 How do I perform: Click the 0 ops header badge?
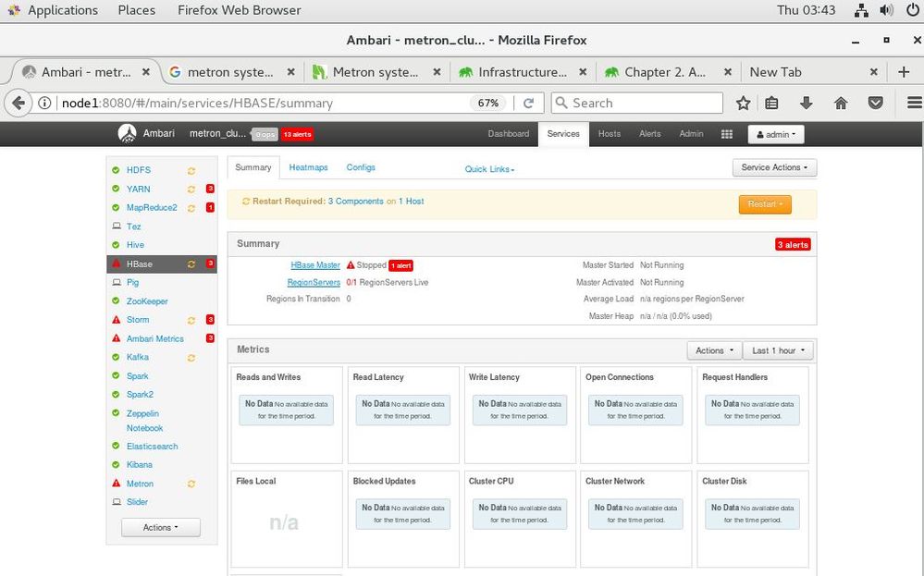pos(265,134)
